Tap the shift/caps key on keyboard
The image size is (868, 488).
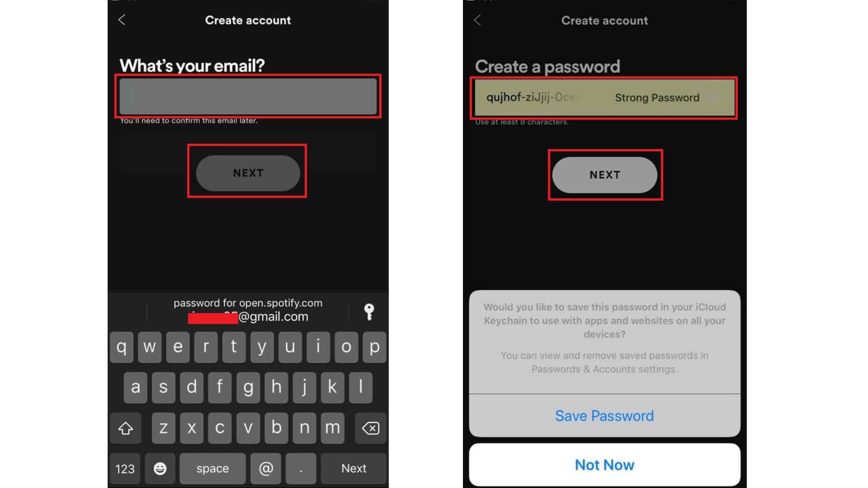pyautogui.click(x=125, y=428)
